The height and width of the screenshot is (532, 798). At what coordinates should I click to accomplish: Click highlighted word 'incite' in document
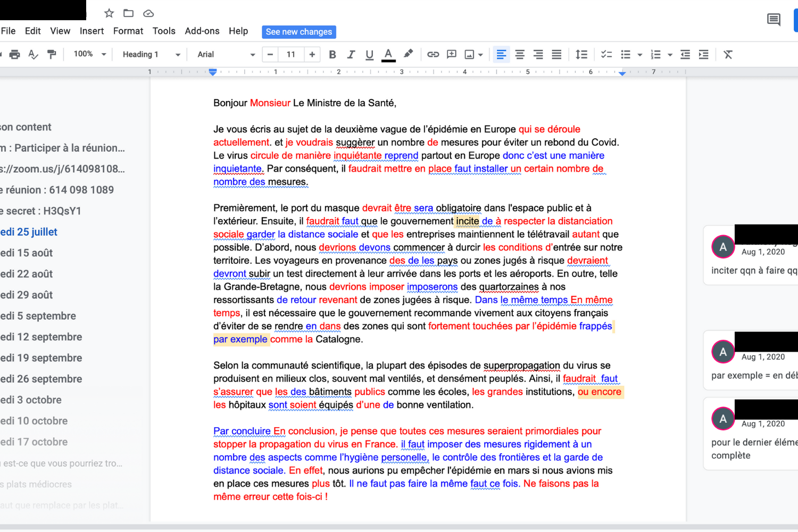[467, 221]
